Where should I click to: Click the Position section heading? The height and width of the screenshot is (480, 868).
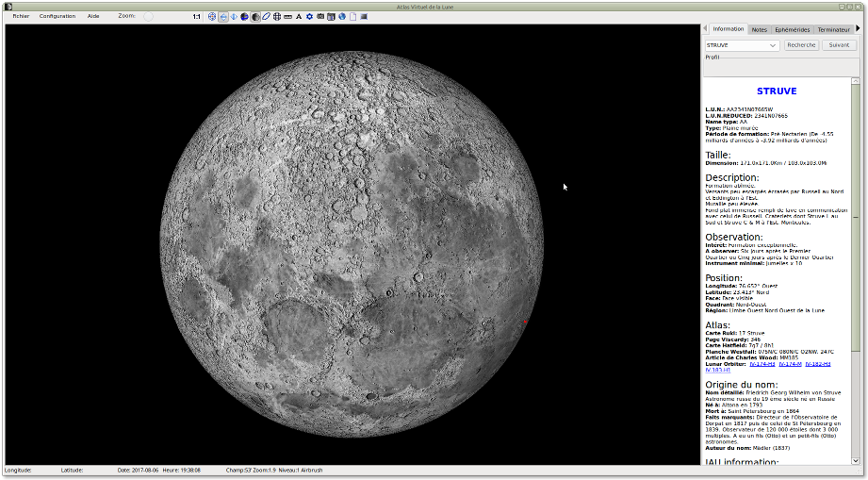click(x=724, y=278)
